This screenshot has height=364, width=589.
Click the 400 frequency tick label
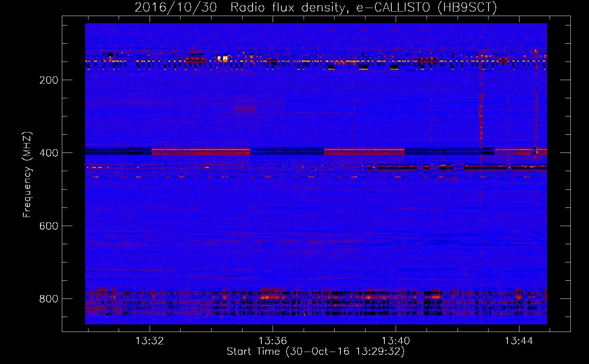(49, 153)
